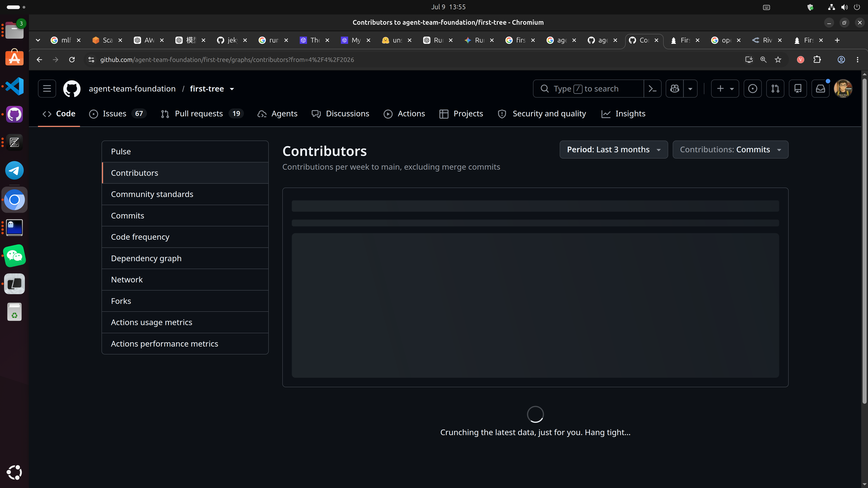
Task: Switch to Security and quality tab
Action: tap(542, 113)
